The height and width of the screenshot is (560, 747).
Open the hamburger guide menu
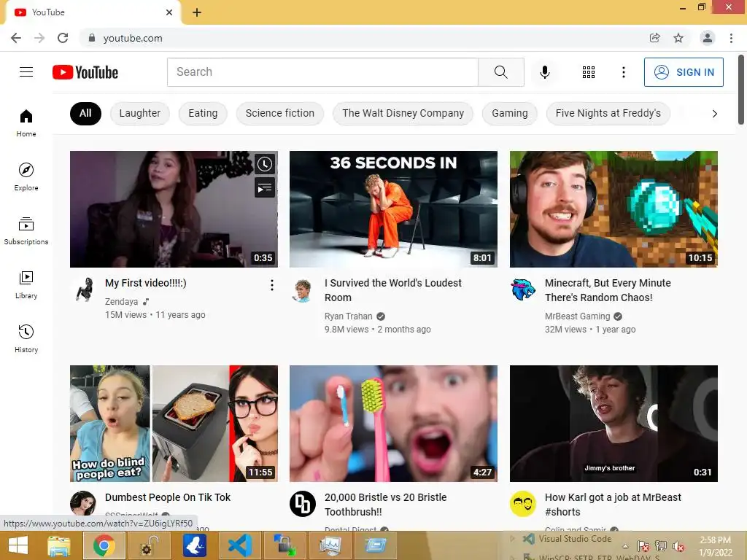click(x=26, y=72)
